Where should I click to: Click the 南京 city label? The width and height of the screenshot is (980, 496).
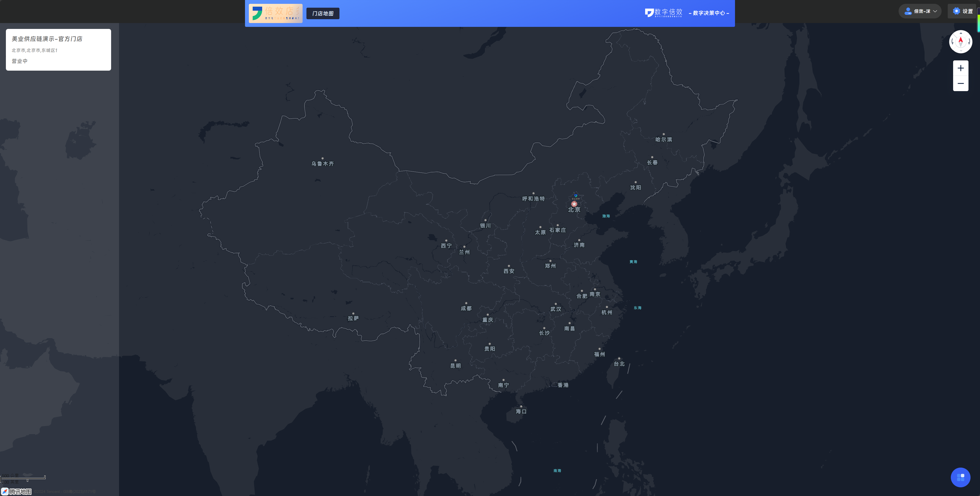pos(595,294)
